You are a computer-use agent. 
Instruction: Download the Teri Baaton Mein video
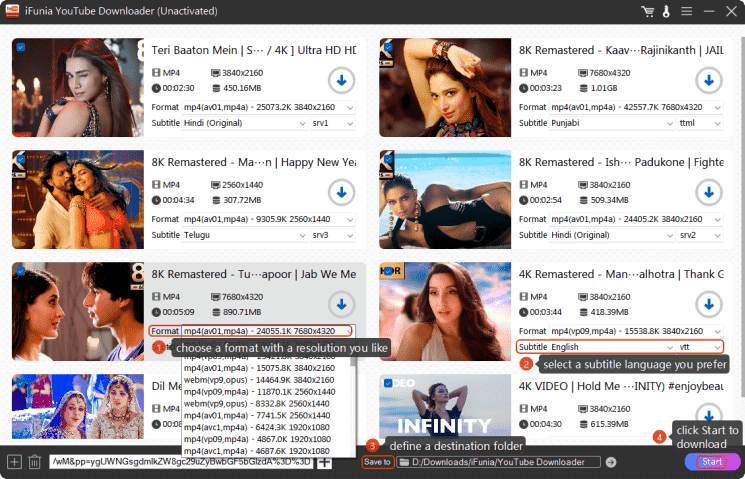(x=342, y=81)
